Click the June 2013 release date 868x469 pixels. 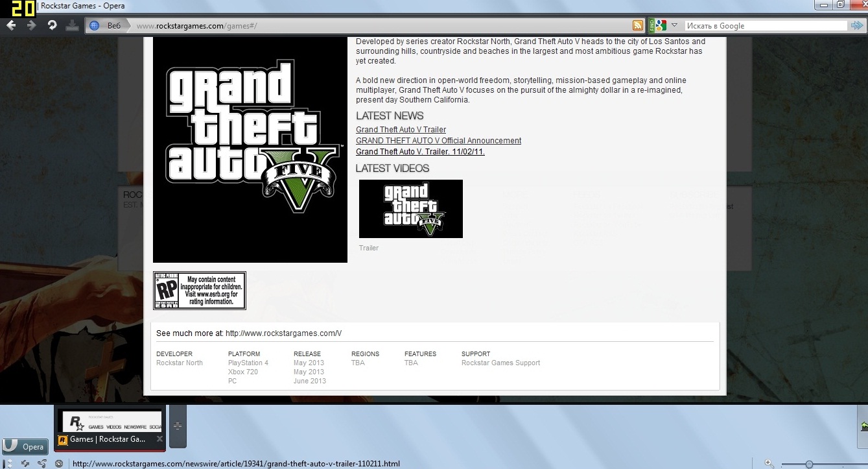(310, 381)
